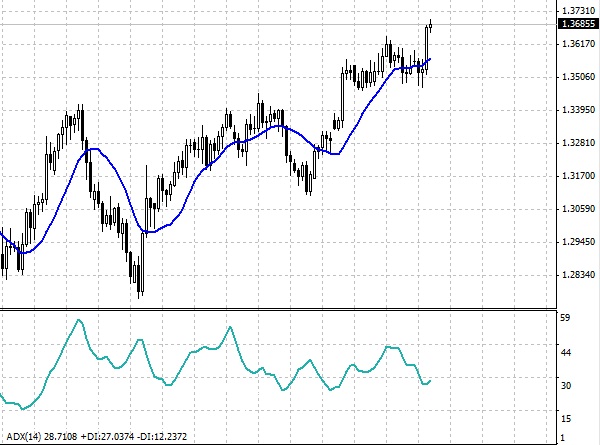Click the 1.28340 price scale label
The height and width of the screenshot is (445, 600).
[579, 275]
